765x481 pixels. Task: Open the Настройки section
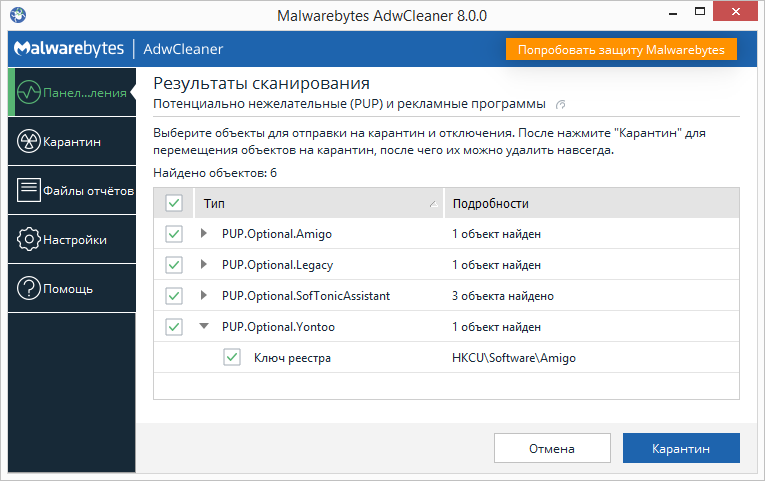coord(74,240)
